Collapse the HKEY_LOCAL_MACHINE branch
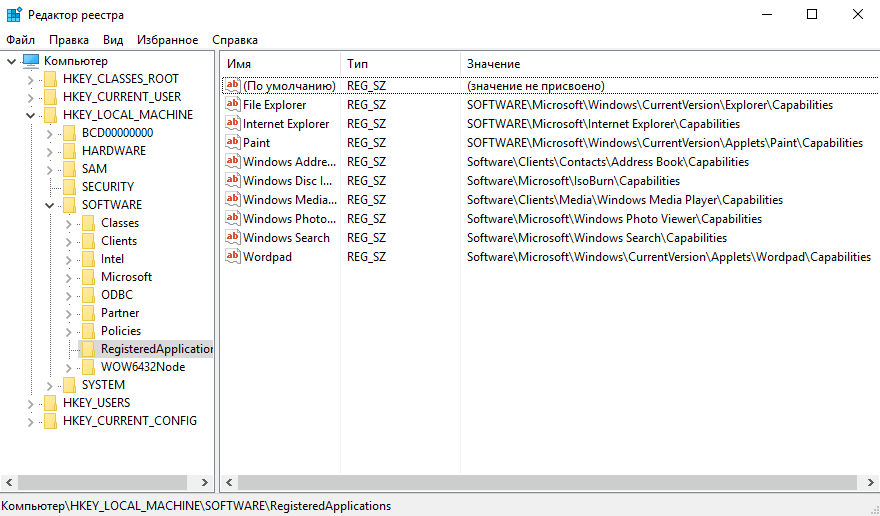The height and width of the screenshot is (516, 880). [x=30, y=116]
